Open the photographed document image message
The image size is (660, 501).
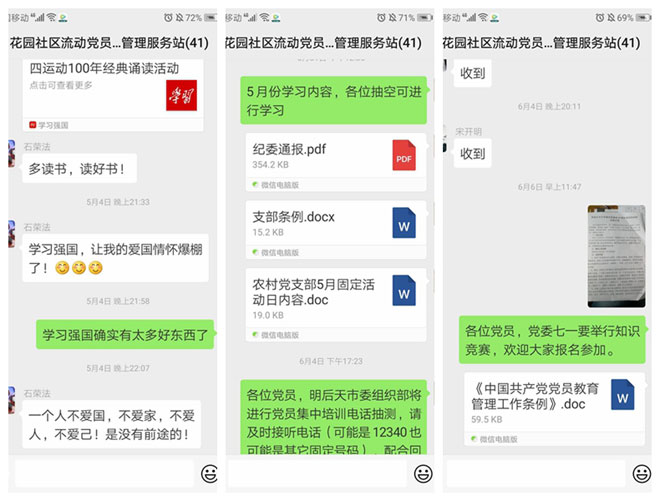click(616, 256)
